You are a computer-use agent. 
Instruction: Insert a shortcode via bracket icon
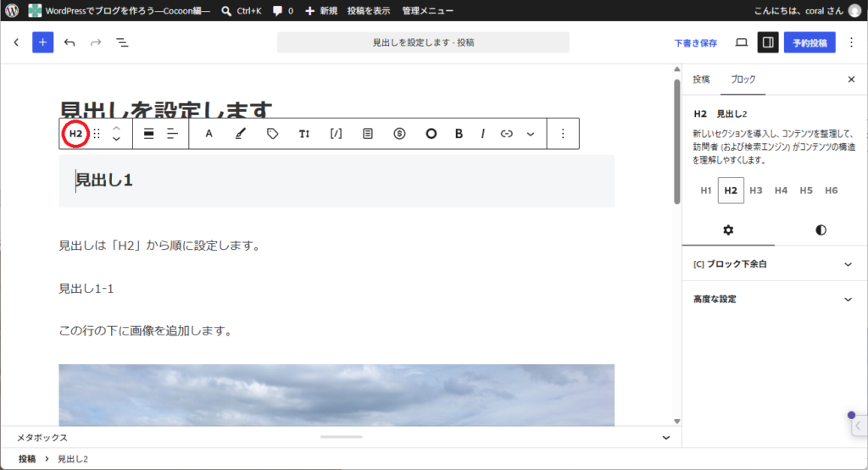[336, 134]
